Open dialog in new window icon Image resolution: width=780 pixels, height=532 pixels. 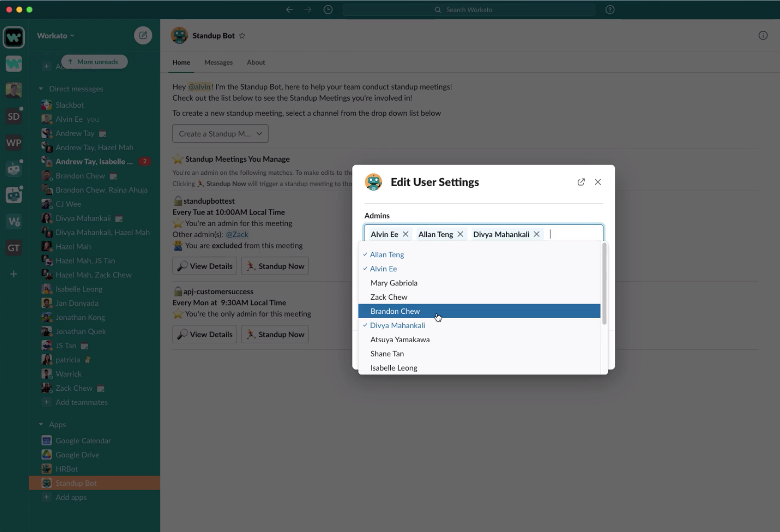tap(581, 182)
